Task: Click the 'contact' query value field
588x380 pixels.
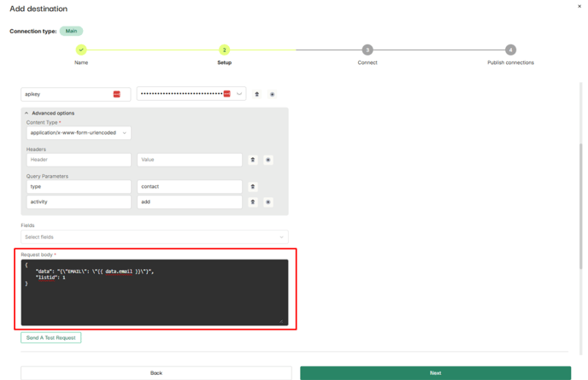Action: (x=190, y=187)
